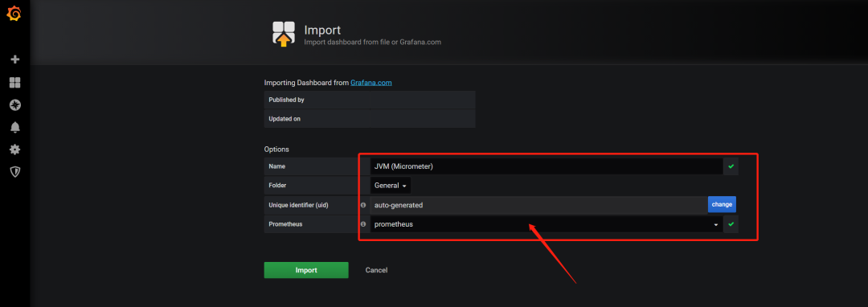Click the Options heading
The height and width of the screenshot is (307, 868).
click(x=276, y=149)
